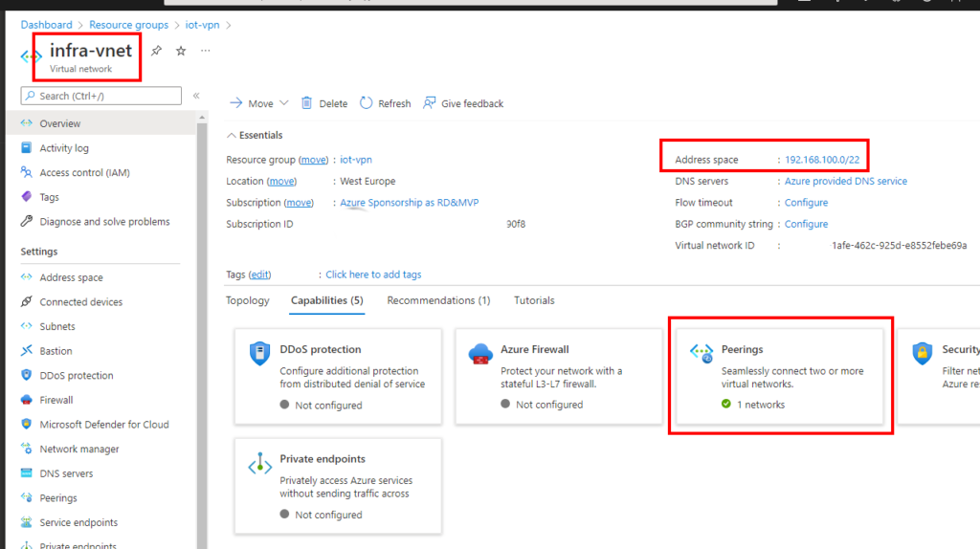Click here to add tags link

tap(373, 274)
